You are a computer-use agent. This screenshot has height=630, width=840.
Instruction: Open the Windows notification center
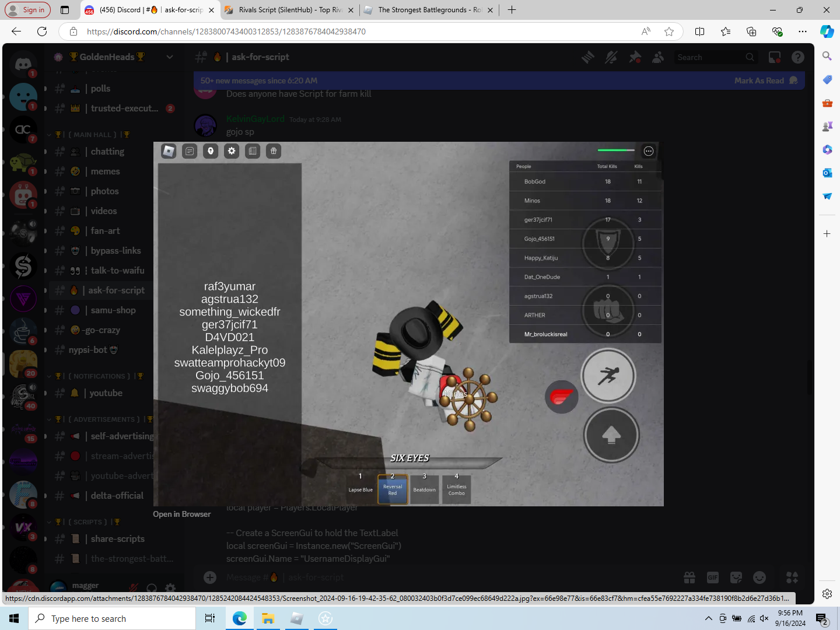coord(821,618)
